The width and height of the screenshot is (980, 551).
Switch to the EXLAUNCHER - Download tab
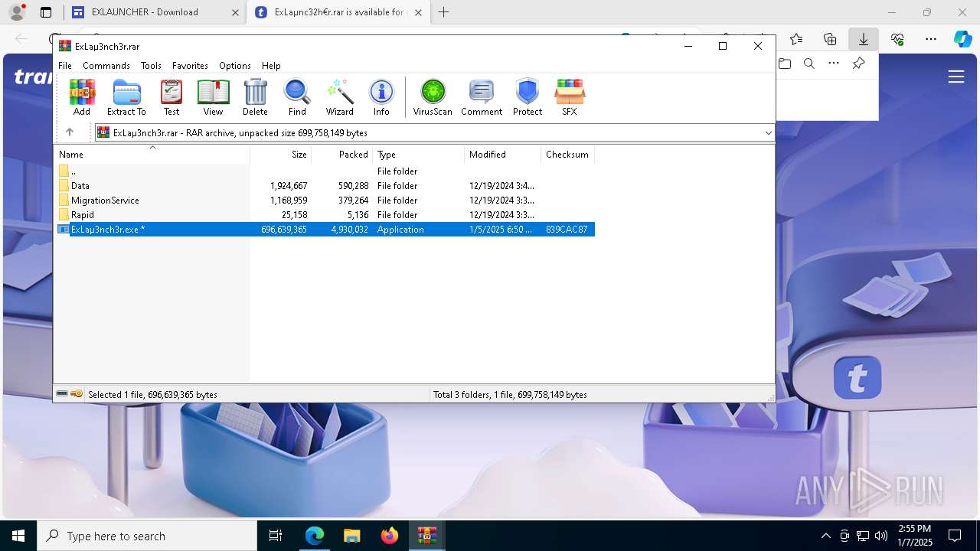click(155, 12)
